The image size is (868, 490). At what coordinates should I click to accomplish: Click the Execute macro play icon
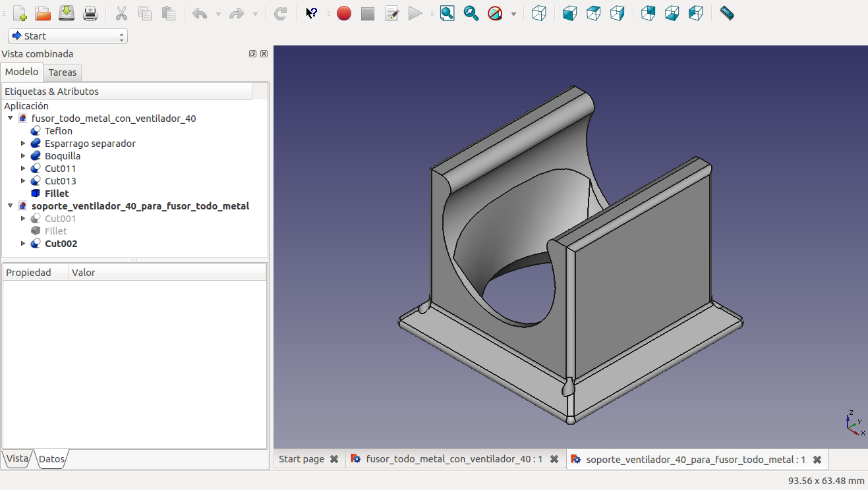(x=415, y=13)
